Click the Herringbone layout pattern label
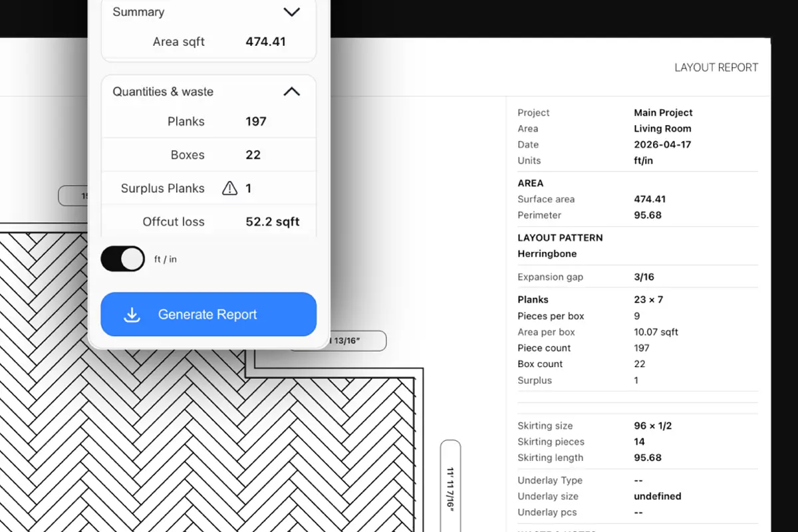Screen dimensions: 798x532 coord(547,253)
